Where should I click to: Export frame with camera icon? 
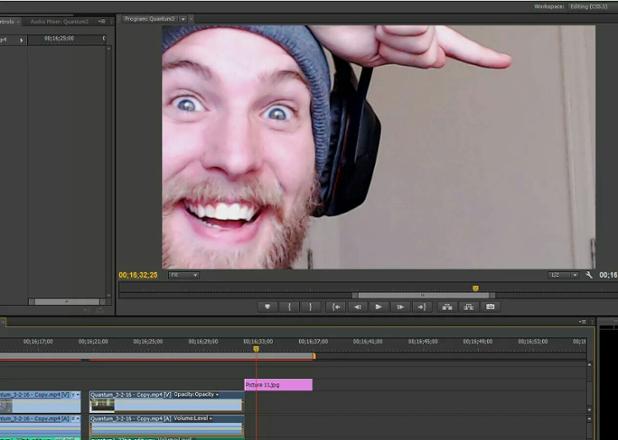490,307
